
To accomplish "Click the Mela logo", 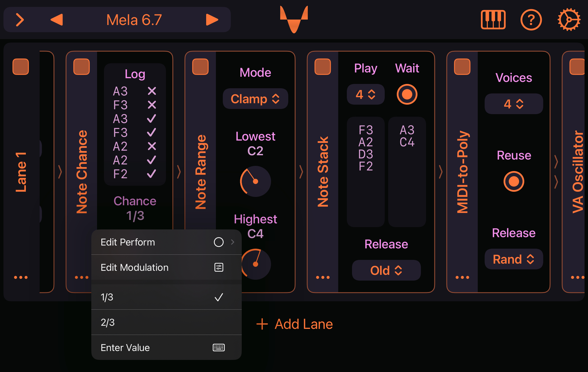I will [294, 20].
